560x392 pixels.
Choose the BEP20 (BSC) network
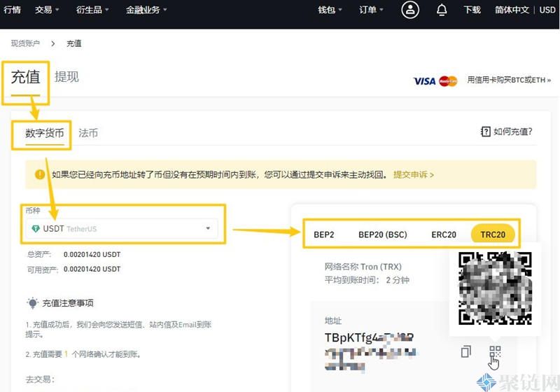pyautogui.click(x=382, y=234)
